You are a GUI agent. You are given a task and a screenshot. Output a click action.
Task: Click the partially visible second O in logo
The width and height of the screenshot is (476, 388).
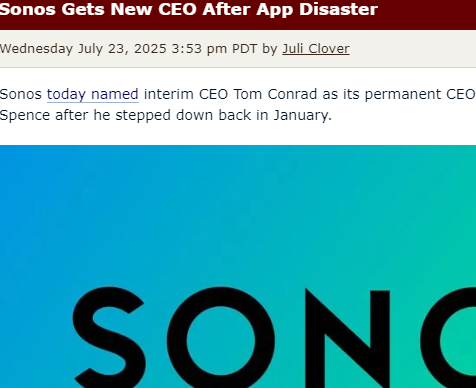[x=448, y=337]
